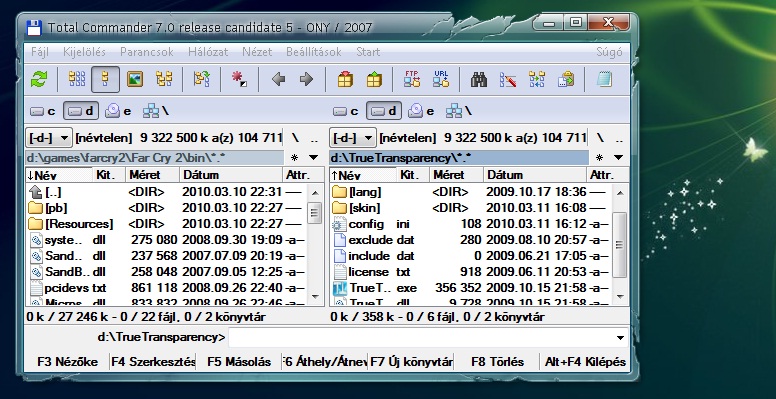Screen dimensions: 776x399
Task: Sort right panel by Méret column
Action: click(x=456, y=175)
